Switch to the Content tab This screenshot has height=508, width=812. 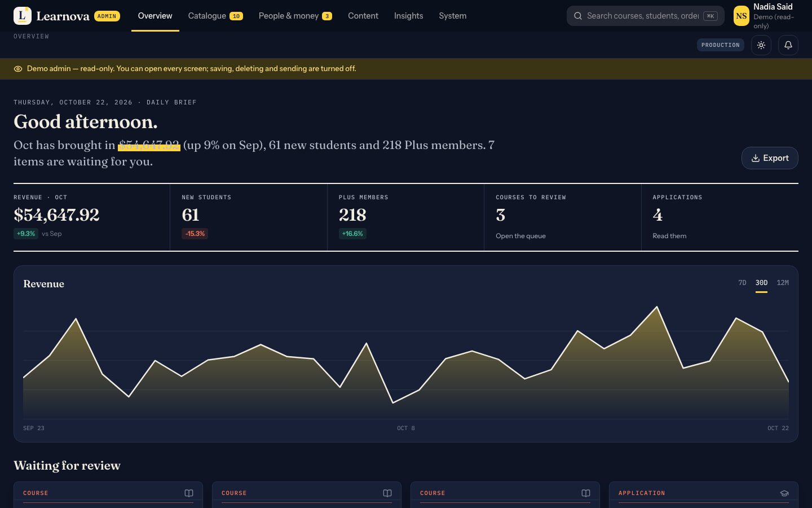point(363,16)
